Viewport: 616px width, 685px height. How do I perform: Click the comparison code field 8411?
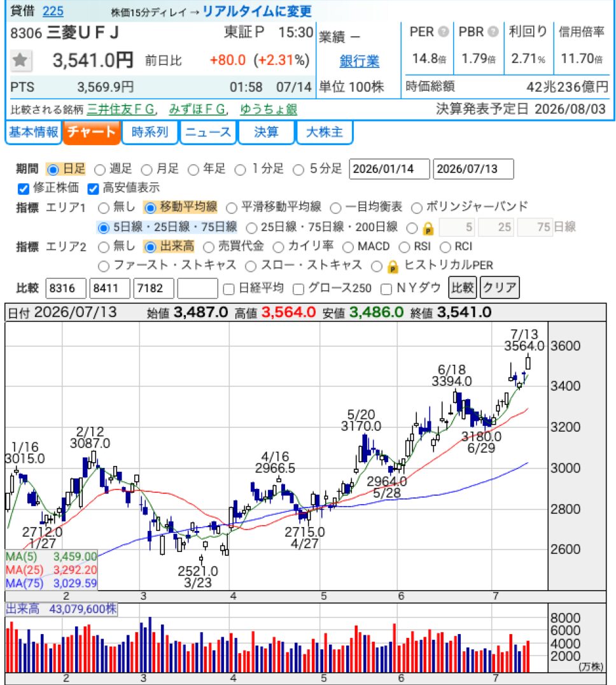(x=109, y=288)
